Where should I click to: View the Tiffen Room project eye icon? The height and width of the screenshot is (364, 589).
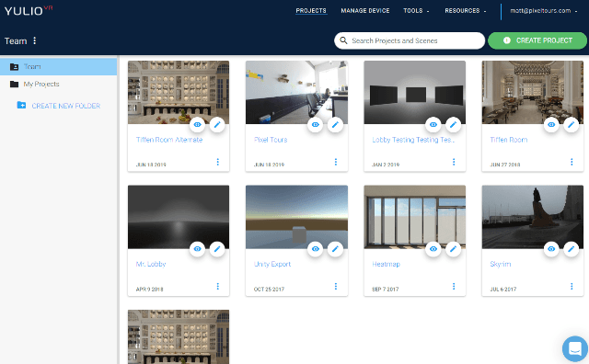click(551, 125)
